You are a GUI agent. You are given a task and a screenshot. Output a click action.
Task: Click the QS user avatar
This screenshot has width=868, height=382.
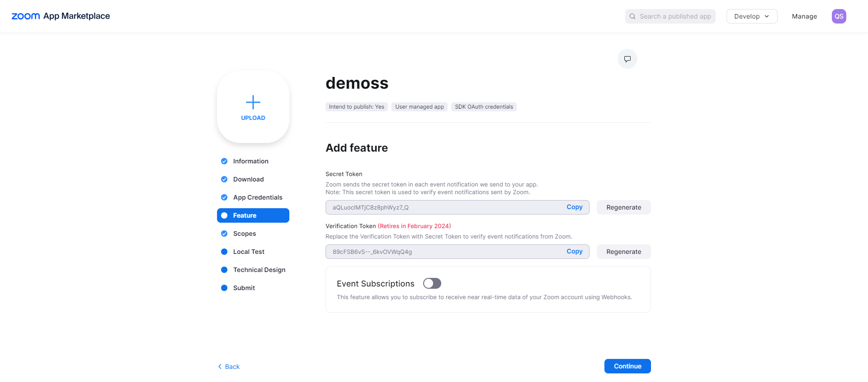[839, 16]
